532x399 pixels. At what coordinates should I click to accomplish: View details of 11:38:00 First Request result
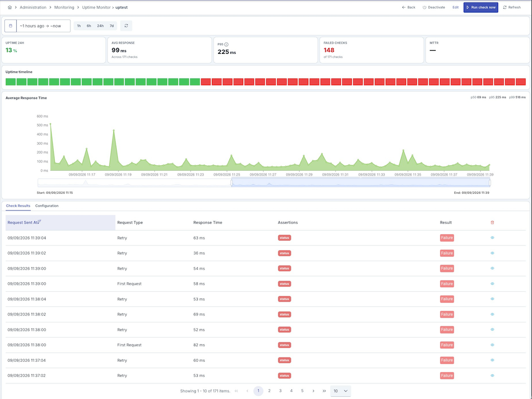pyautogui.click(x=492, y=345)
